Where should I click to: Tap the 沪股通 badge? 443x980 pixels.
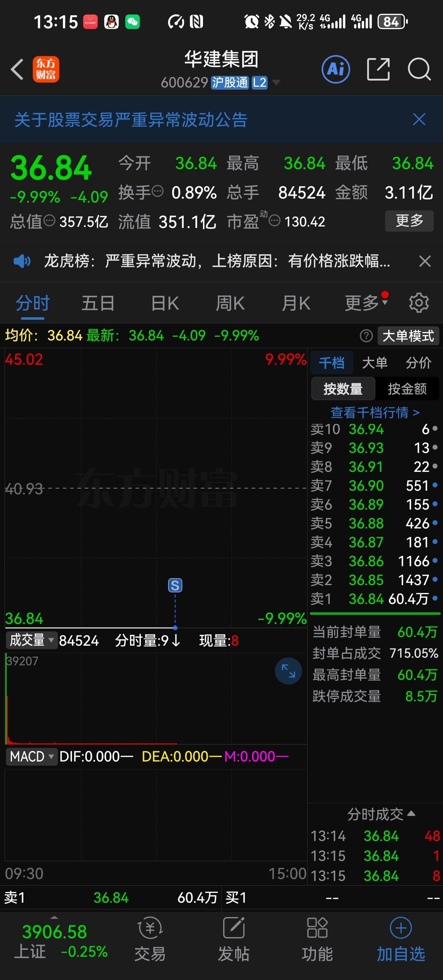230,82
